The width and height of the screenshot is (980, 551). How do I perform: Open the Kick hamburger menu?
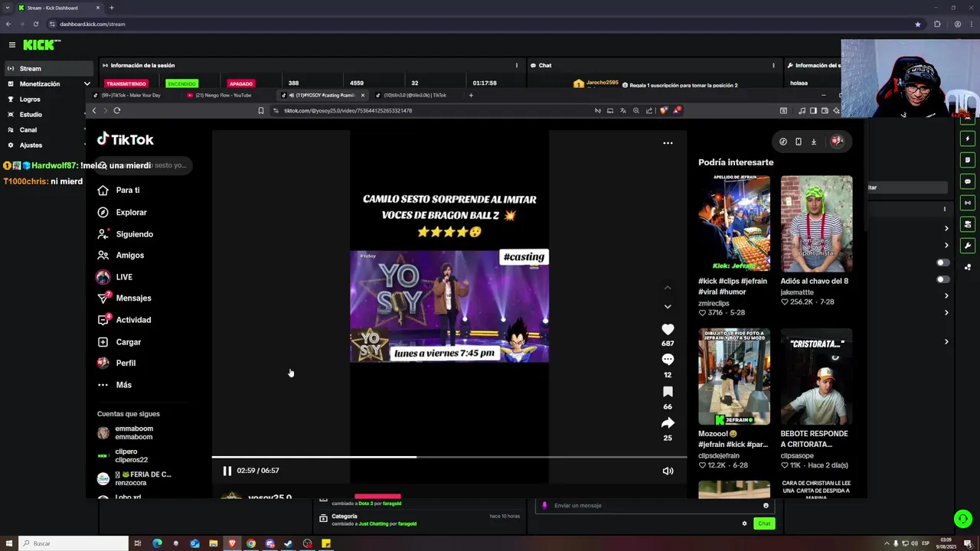(x=11, y=45)
